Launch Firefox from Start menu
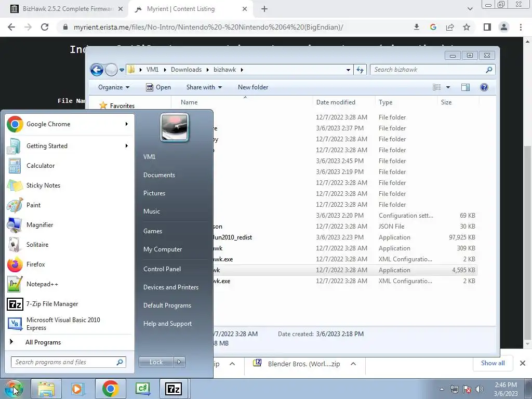The width and height of the screenshot is (532, 399). 68,264
